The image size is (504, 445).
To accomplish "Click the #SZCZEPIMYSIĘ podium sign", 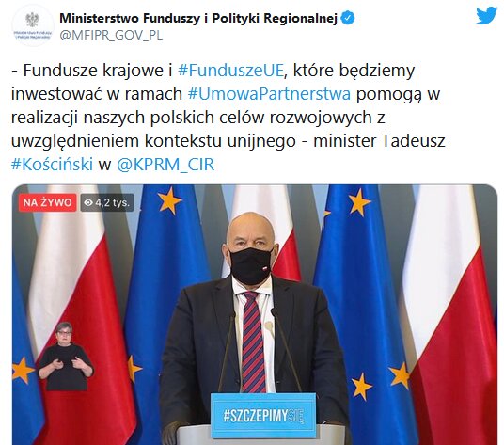I will 263,416.
